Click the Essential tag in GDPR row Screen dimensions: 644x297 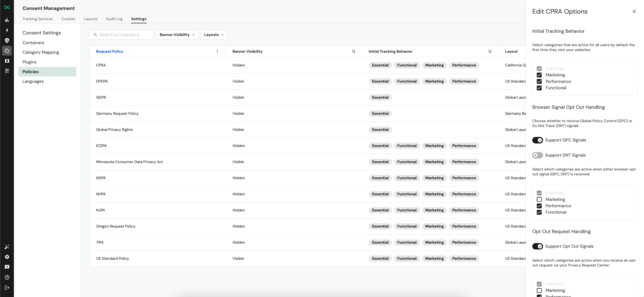pos(380,98)
